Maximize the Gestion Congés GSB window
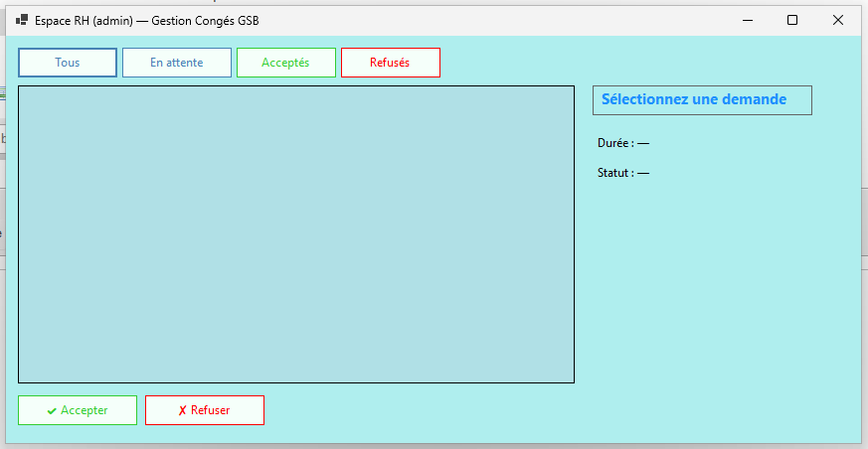 point(792,20)
